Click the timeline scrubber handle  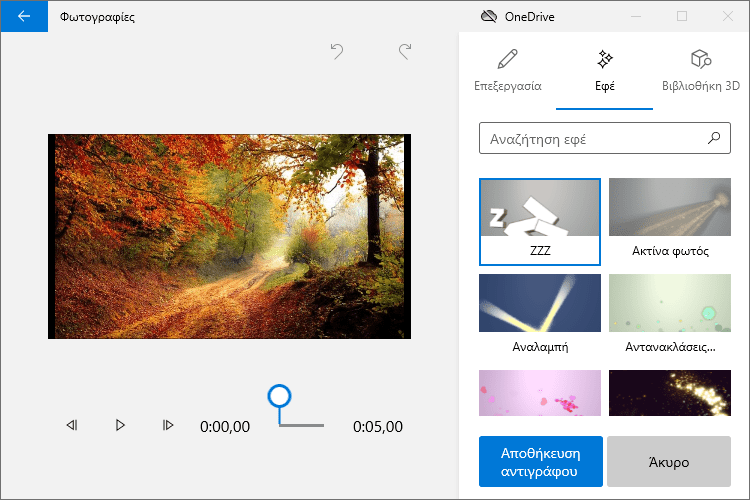coord(279,396)
